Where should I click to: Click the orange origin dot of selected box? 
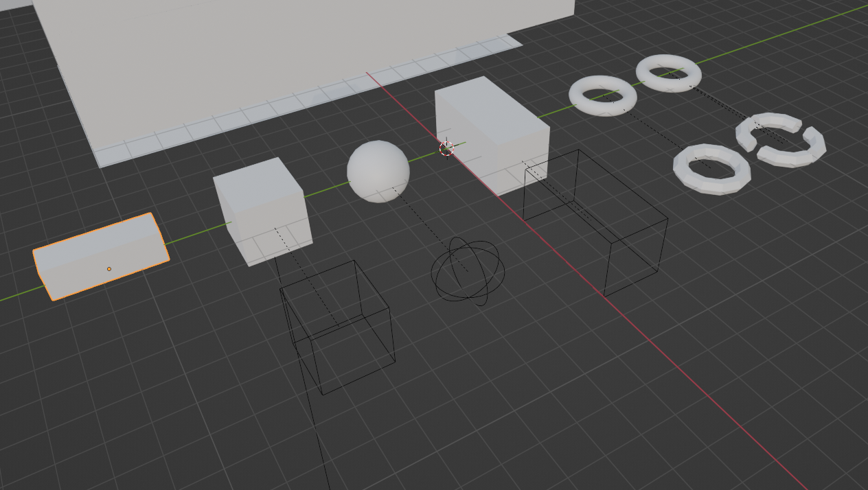(x=109, y=269)
